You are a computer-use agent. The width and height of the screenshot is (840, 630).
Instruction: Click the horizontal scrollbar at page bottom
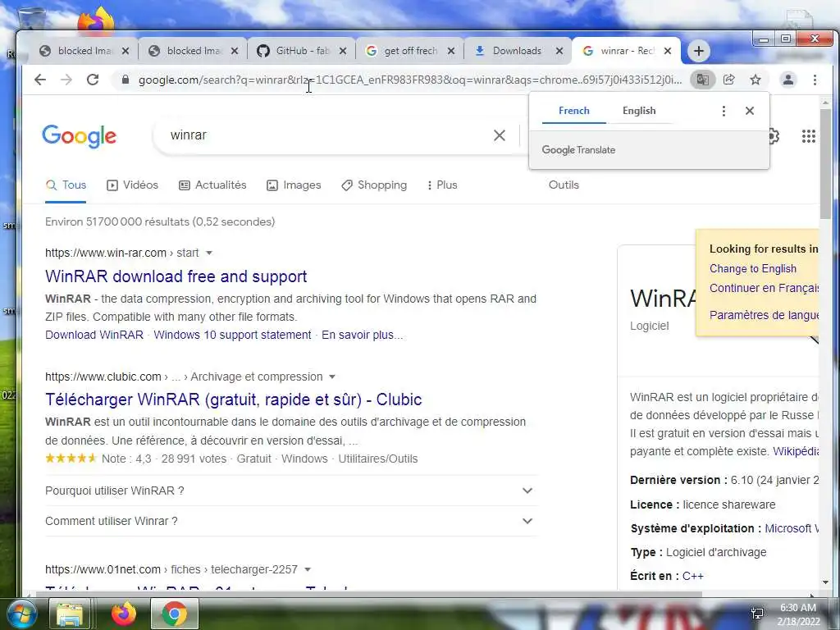tap(368, 594)
